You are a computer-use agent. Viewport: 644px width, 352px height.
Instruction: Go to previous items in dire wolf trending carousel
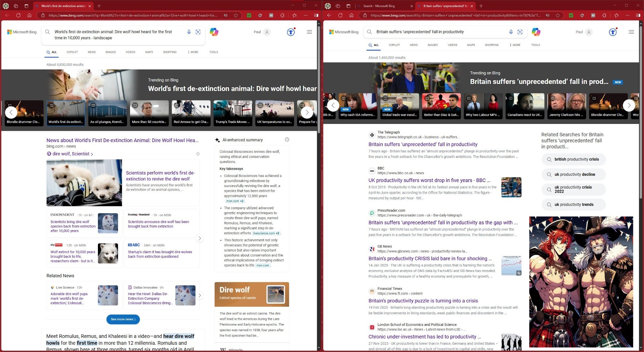coord(11,113)
